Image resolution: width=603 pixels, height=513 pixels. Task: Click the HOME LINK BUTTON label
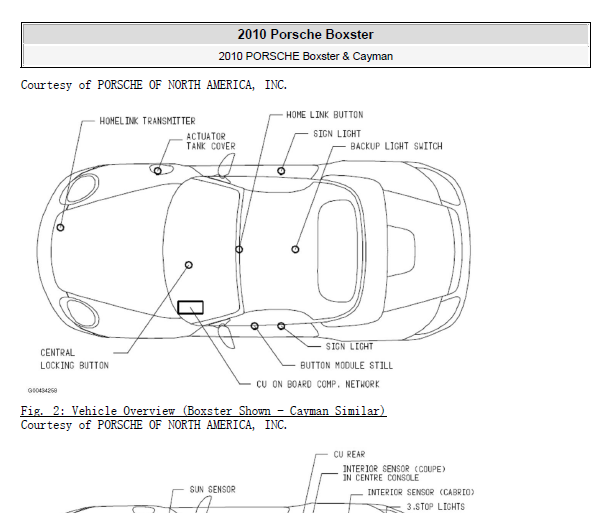(x=325, y=115)
